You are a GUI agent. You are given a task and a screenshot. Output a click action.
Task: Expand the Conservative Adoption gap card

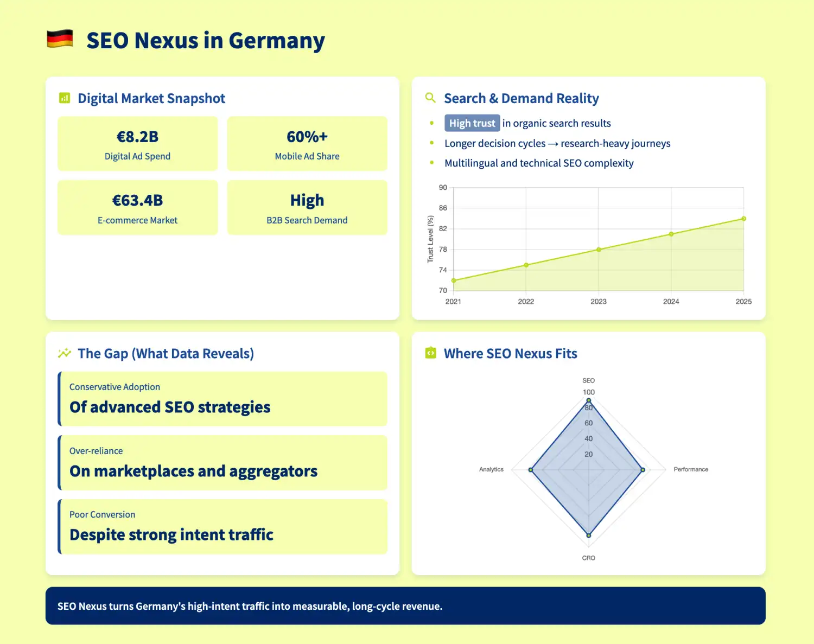(222, 399)
